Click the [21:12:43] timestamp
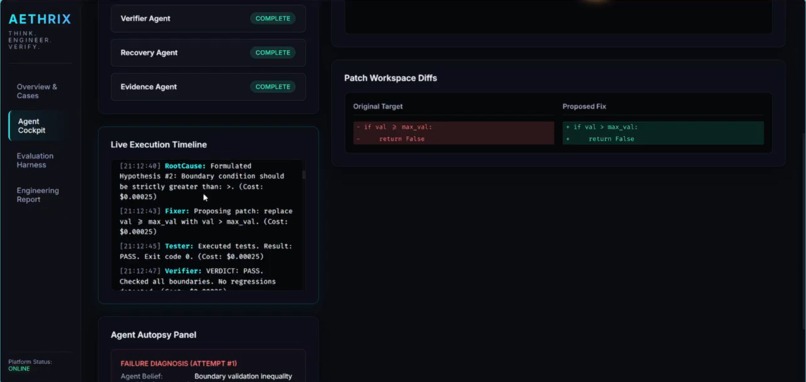Screen dimensions: 806x382 [x=140, y=211]
